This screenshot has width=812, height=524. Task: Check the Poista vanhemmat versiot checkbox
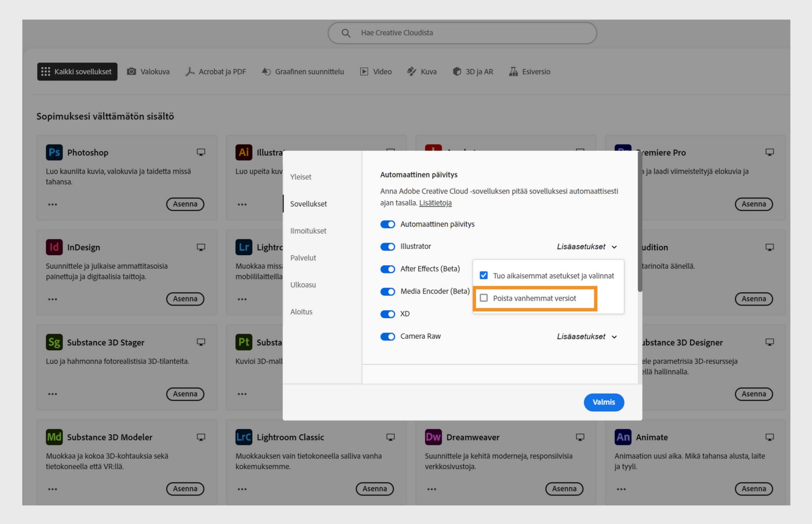tap(484, 298)
